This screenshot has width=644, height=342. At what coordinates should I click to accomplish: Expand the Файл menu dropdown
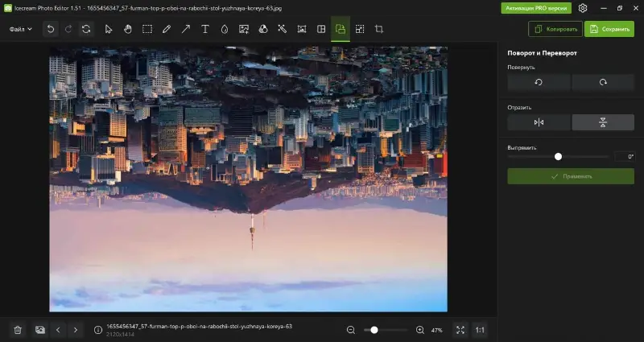(21, 29)
